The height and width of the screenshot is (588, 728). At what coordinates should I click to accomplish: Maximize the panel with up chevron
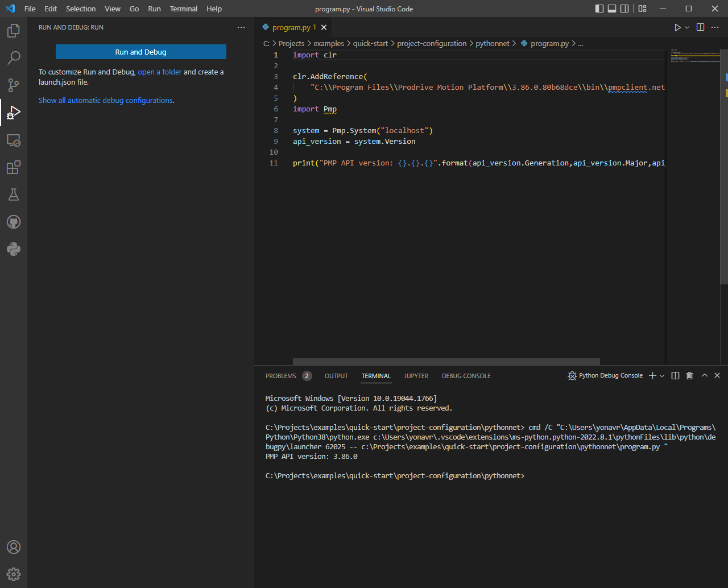click(x=704, y=375)
